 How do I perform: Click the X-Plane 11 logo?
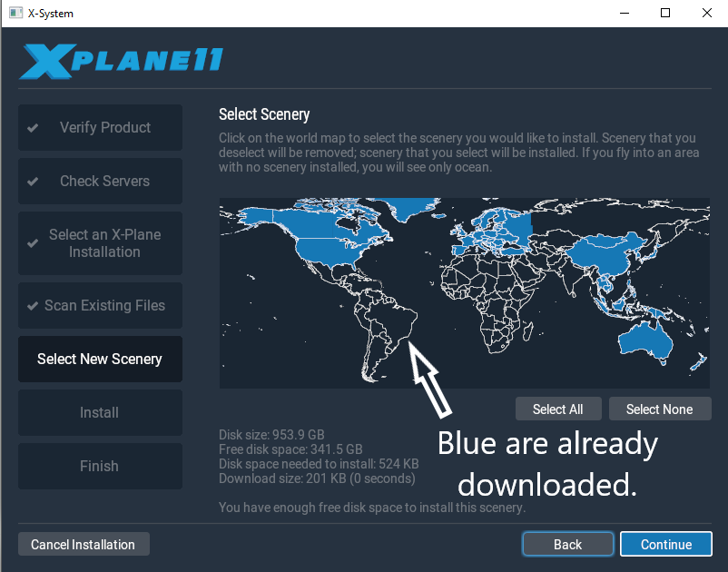click(122, 61)
